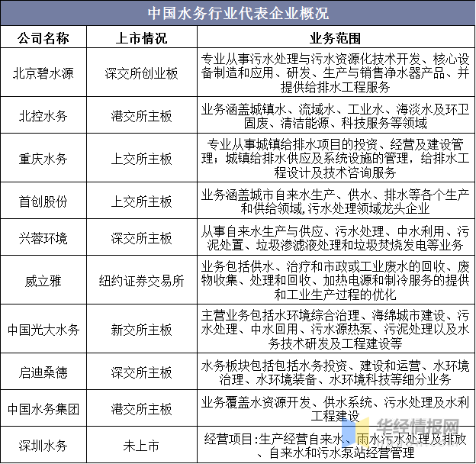Click the 新交所主板 listing cell
The height and width of the screenshot is (464, 476).
(141, 330)
